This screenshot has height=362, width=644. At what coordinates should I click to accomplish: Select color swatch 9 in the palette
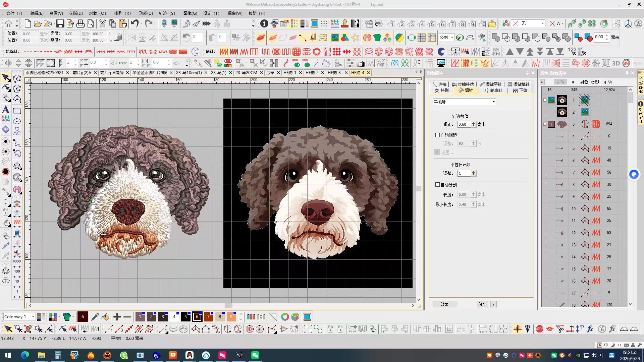click(x=231, y=317)
